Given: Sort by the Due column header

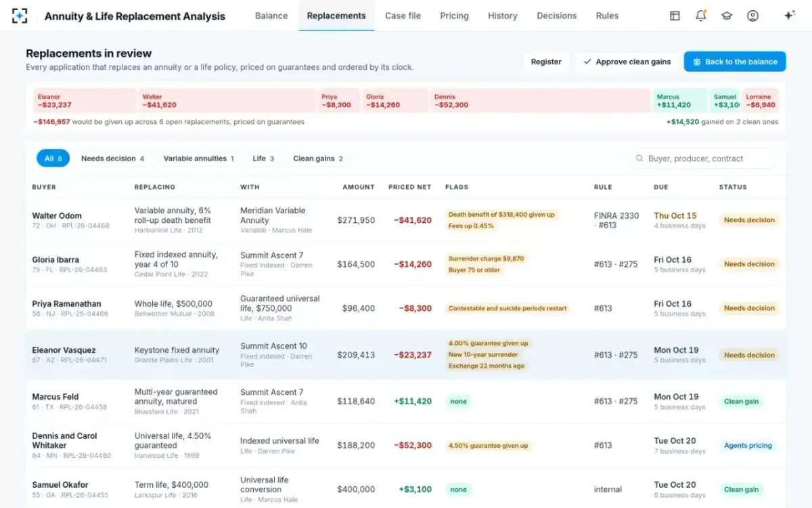Looking at the screenshot, I should [660, 187].
